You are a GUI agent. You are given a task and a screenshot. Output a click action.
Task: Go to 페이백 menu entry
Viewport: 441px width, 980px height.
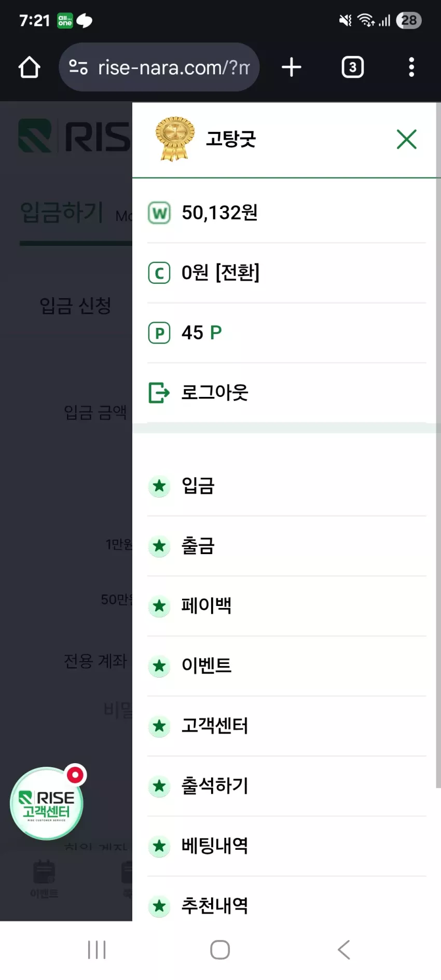tap(286, 606)
